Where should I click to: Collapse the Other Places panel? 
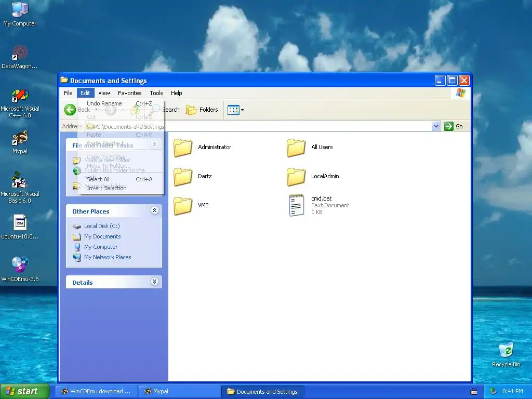click(x=154, y=210)
